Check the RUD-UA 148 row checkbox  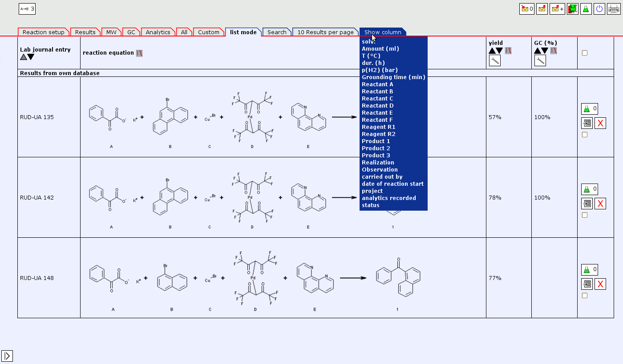(585, 296)
